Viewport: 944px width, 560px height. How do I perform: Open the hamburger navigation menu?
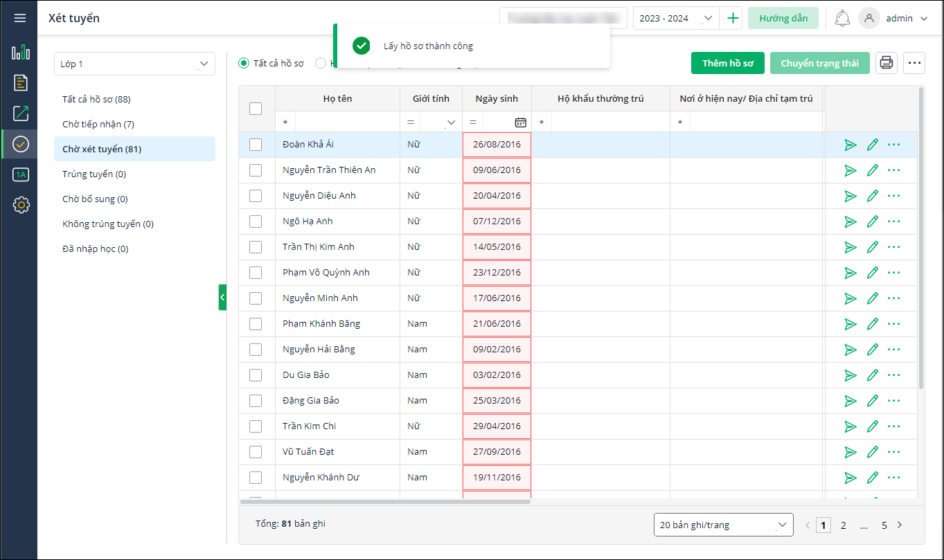click(20, 18)
